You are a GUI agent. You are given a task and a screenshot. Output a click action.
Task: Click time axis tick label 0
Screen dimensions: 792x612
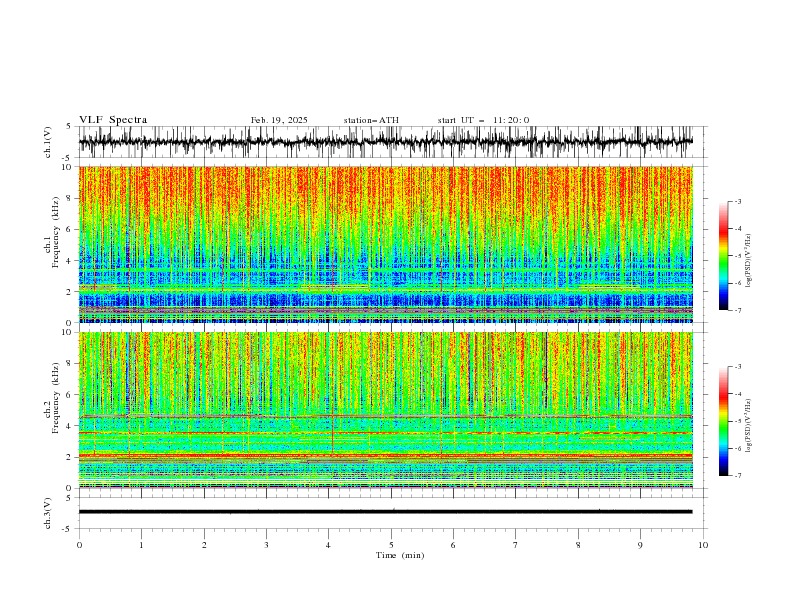(x=79, y=545)
